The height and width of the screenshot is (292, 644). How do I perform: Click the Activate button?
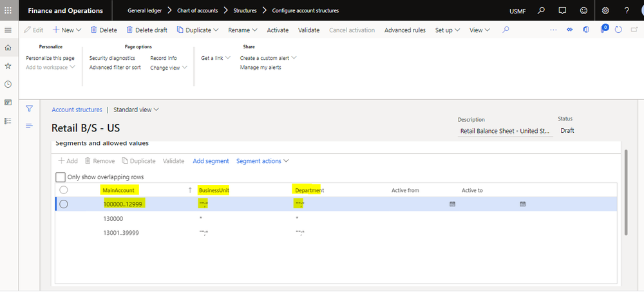(x=278, y=30)
